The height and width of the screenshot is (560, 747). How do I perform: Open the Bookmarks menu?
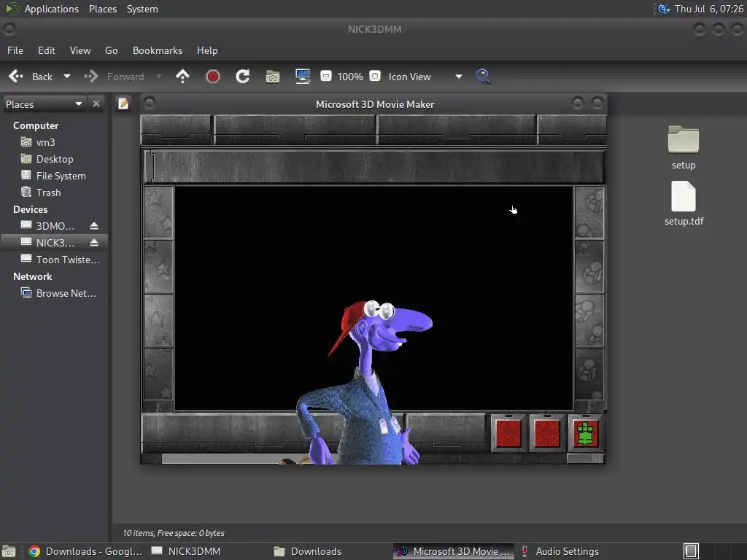pos(158,50)
